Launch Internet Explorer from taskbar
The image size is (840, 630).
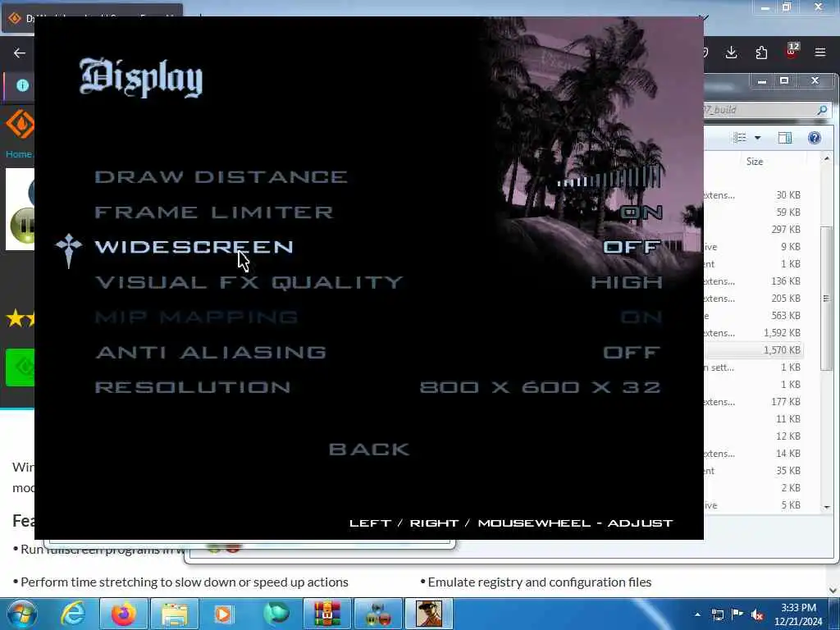coord(72,614)
